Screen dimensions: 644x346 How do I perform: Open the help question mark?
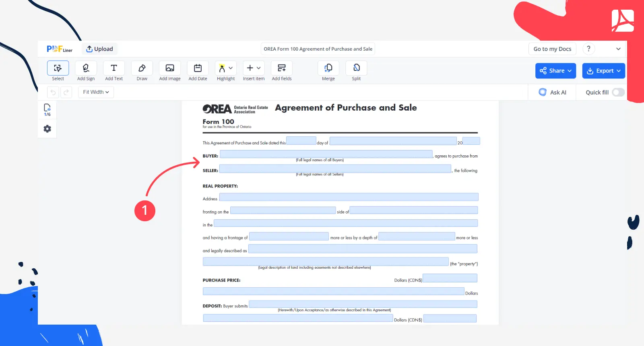tap(588, 49)
